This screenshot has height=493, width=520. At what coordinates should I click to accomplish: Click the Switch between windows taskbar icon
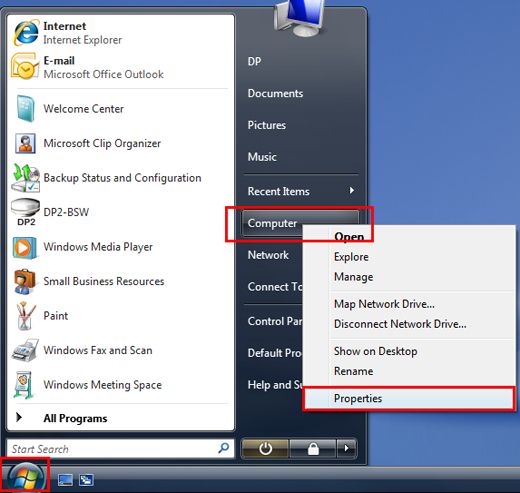pyautogui.click(x=86, y=480)
